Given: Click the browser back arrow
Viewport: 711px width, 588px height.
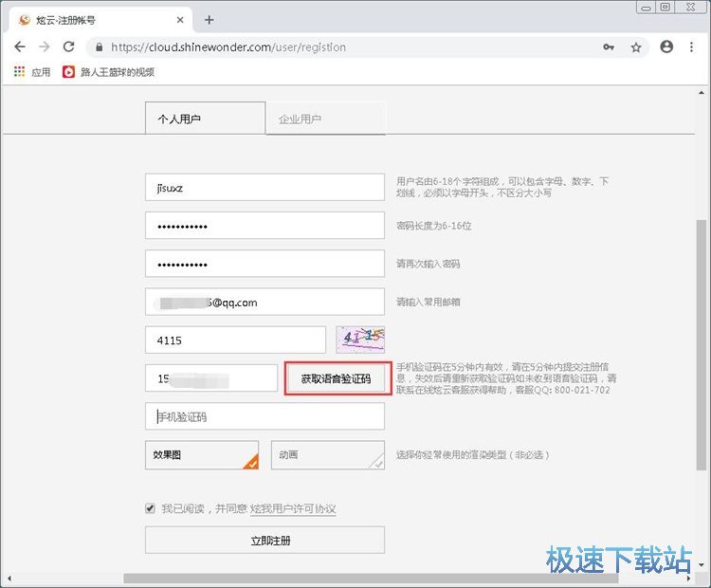Looking at the screenshot, I should (x=20, y=46).
